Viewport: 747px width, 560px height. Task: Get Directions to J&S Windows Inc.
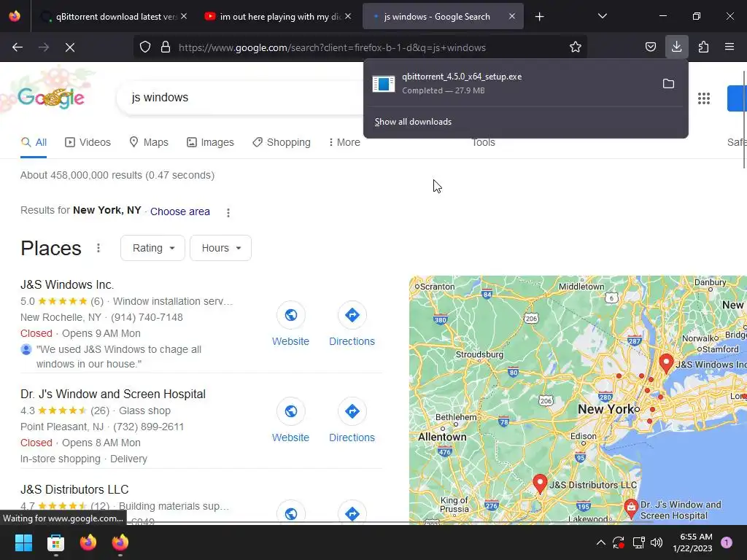pyautogui.click(x=352, y=315)
